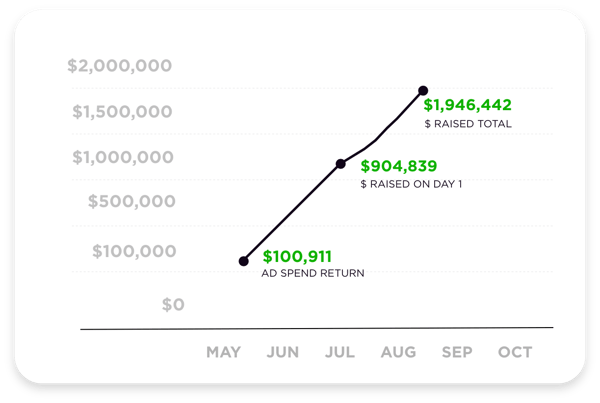Click the AUG month label
600x403 pixels.
point(398,352)
